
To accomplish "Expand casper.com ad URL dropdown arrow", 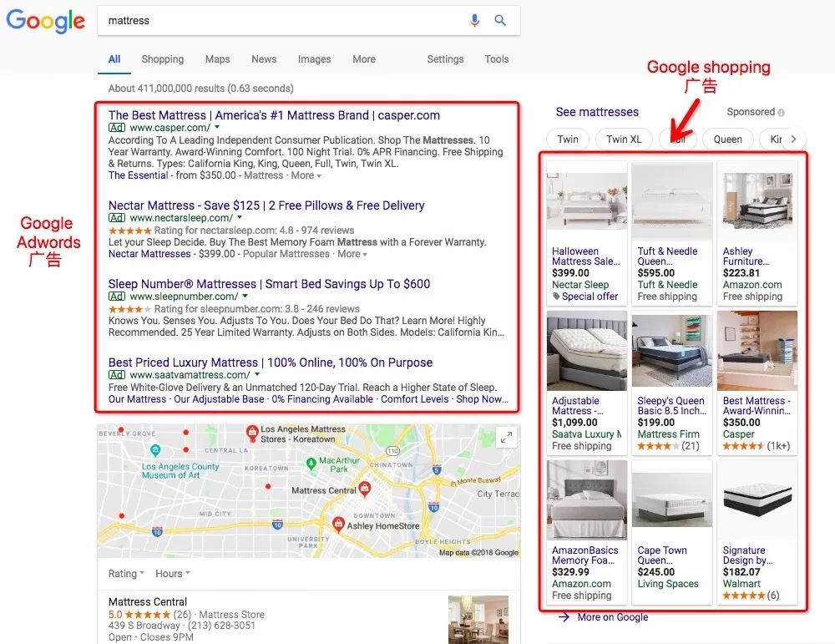I will pyautogui.click(x=217, y=128).
